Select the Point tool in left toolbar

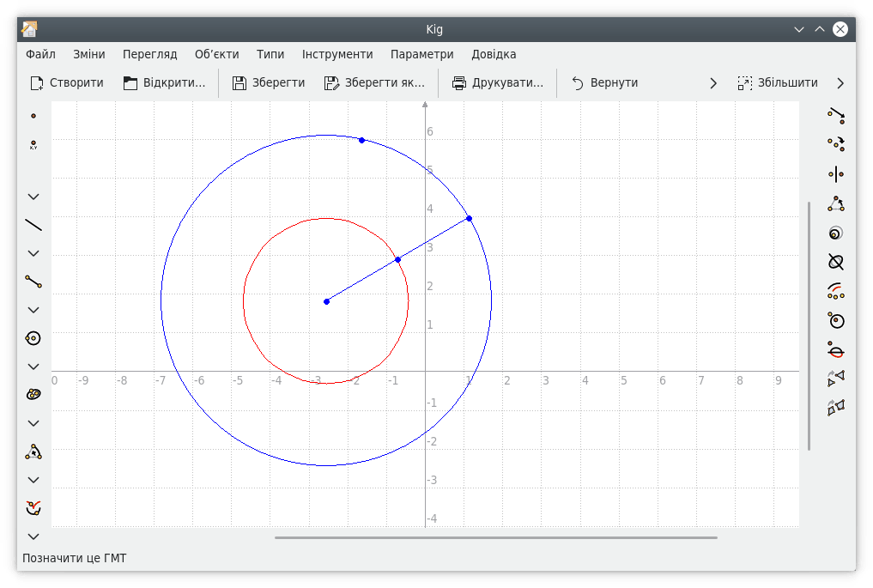pos(33,116)
